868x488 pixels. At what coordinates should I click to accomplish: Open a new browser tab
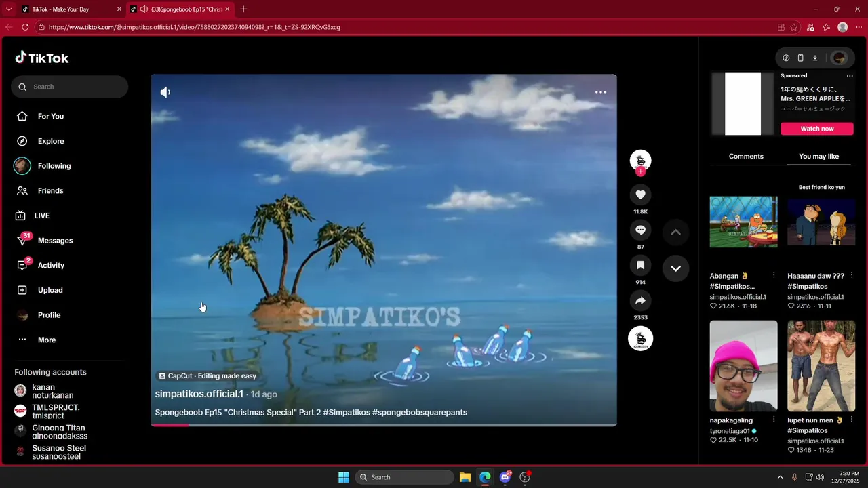coord(244,9)
